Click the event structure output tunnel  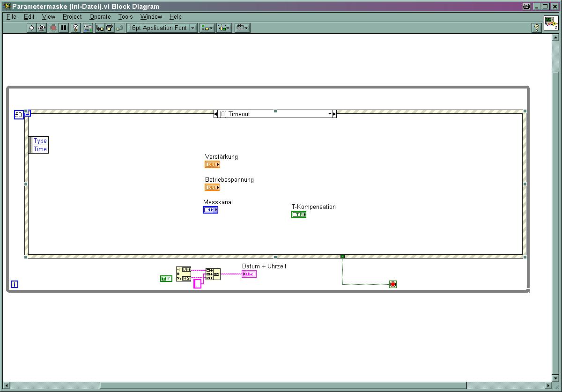[342, 256]
